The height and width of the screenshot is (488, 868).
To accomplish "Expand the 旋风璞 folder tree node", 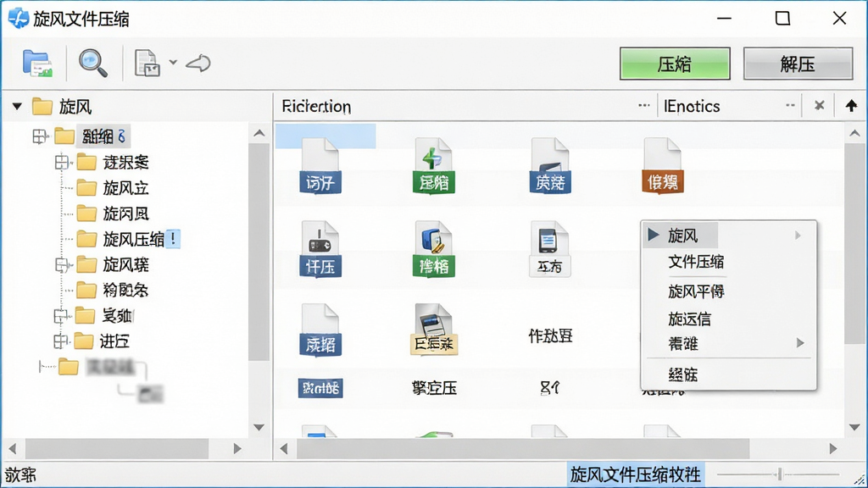I will point(61,265).
